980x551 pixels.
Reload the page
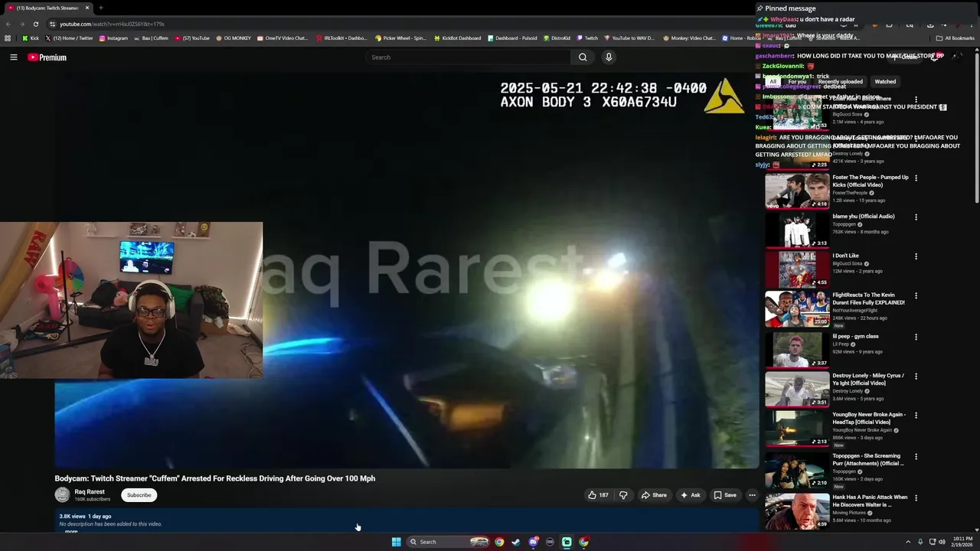36,24
